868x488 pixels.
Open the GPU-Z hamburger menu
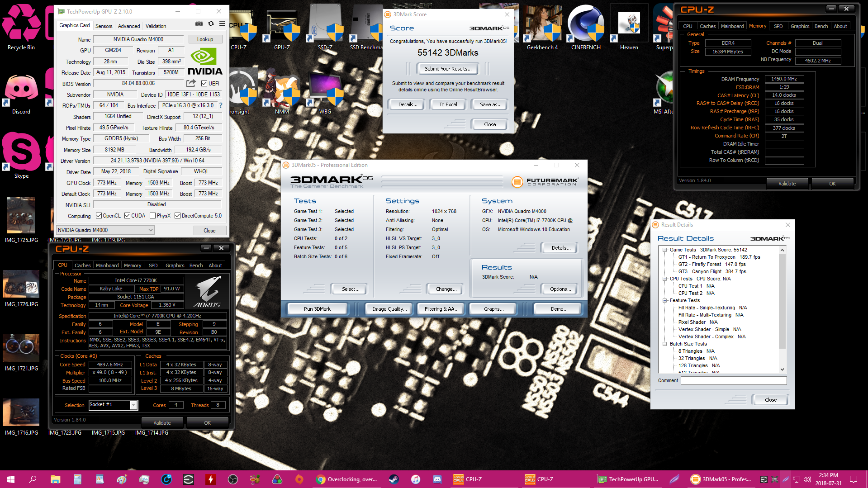(x=222, y=24)
